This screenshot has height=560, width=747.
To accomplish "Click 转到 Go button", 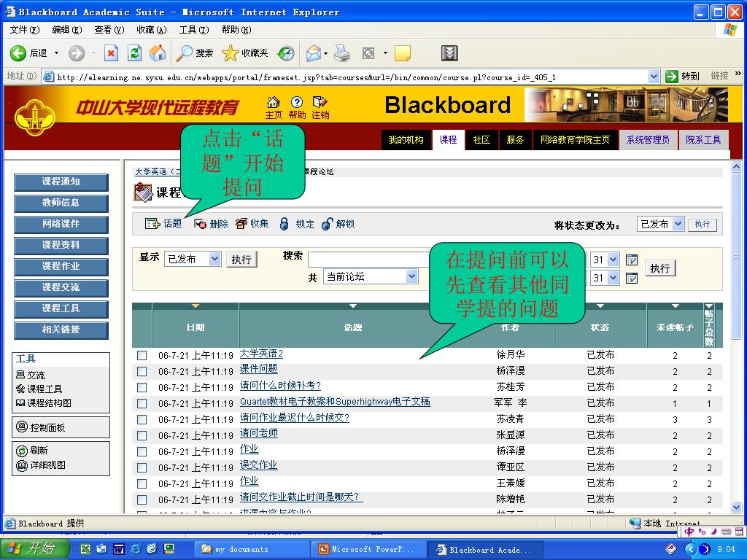I will (682, 76).
